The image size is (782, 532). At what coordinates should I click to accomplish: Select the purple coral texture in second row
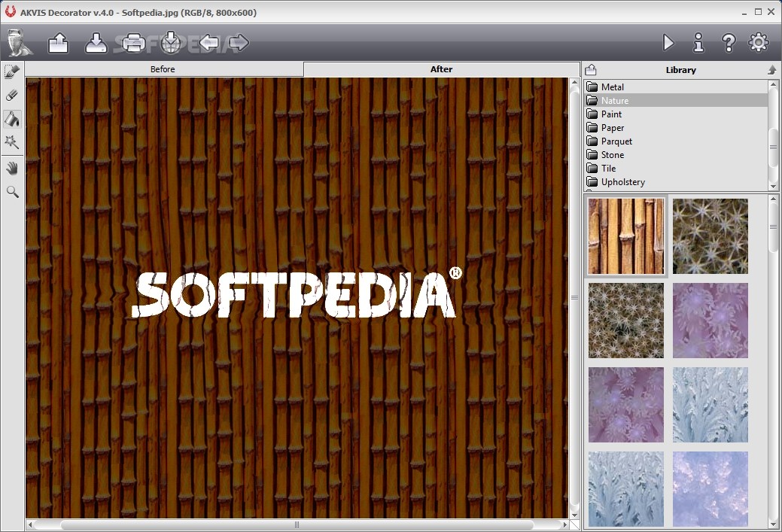click(x=710, y=321)
